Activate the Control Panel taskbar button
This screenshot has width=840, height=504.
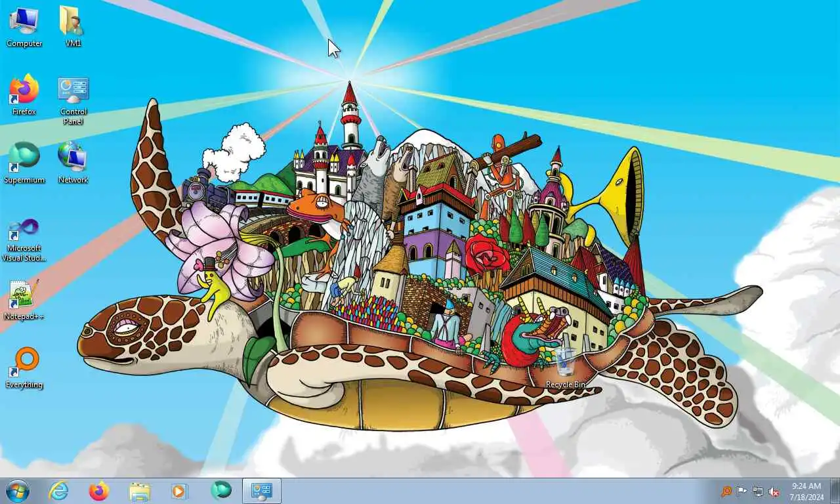click(262, 491)
